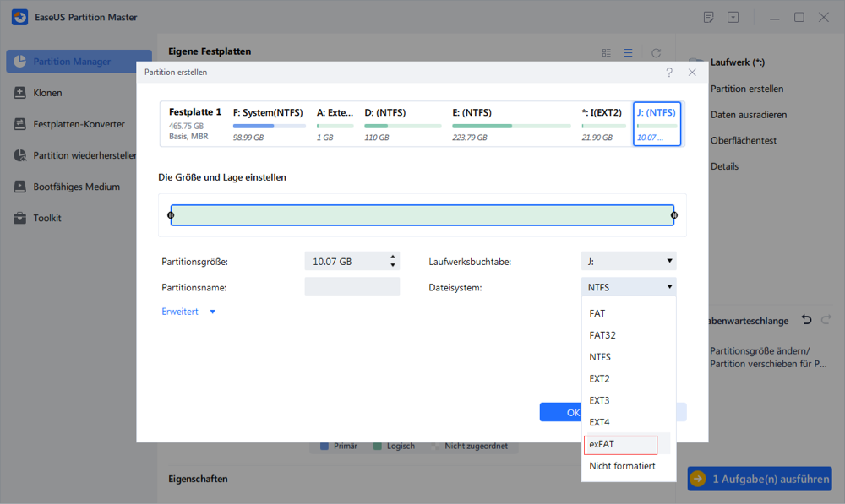
Task: Decrease partition size with down arrow
Action: point(393,265)
